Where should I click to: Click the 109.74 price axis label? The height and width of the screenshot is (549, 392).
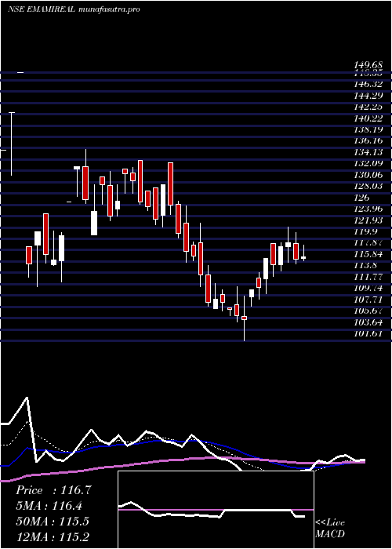click(x=368, y=289)
